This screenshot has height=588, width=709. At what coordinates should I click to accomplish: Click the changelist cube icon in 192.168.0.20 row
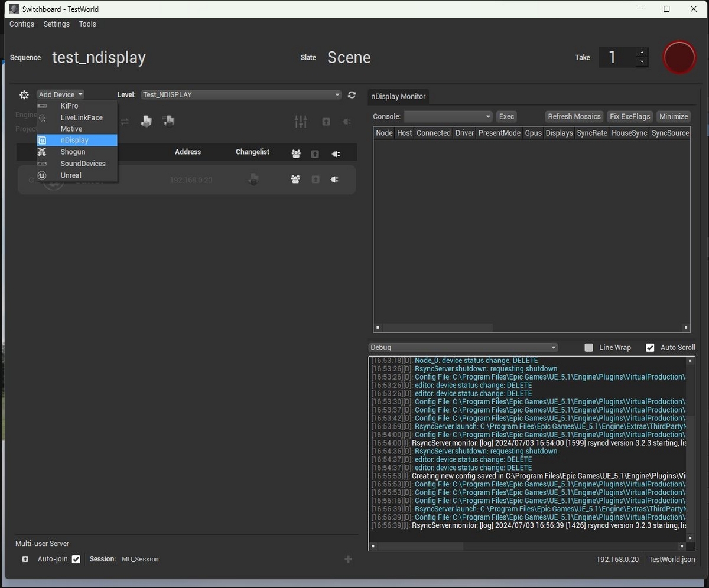coord(253,179)
